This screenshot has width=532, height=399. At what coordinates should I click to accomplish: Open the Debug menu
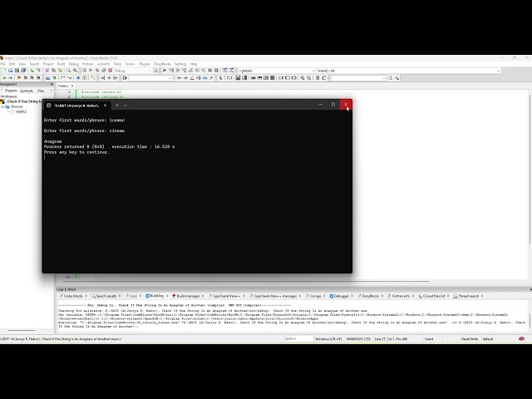point(74,64)
